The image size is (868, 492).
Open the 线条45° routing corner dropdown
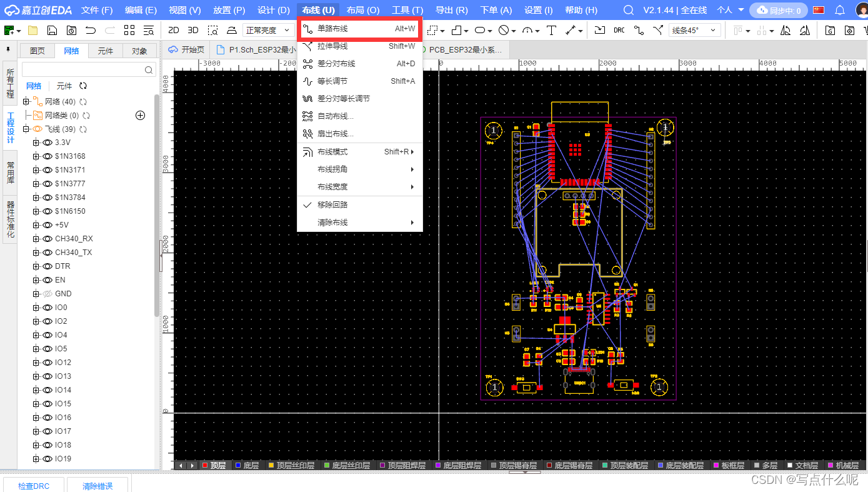click(695, 31)
